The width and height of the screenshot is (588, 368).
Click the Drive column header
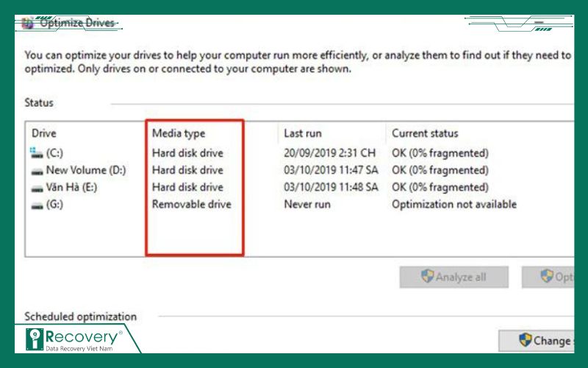(44, 133)
